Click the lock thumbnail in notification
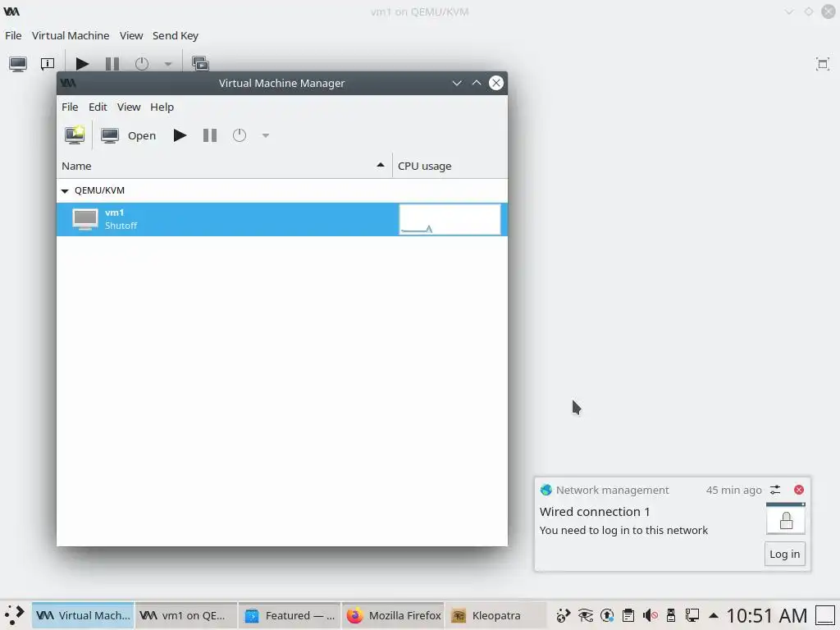Viewport: 840px width, 630px height. [x=785, y=518]
